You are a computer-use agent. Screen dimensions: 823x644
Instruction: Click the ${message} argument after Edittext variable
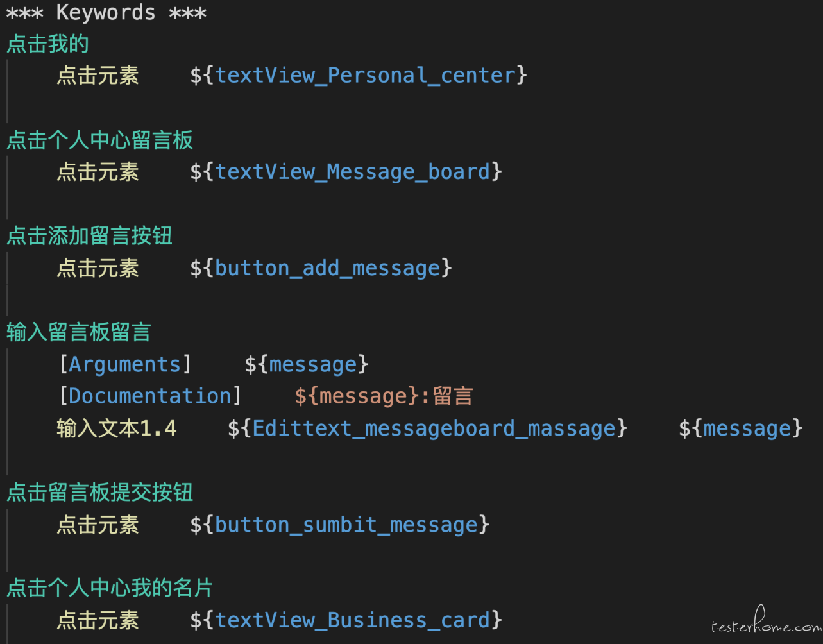741,428
